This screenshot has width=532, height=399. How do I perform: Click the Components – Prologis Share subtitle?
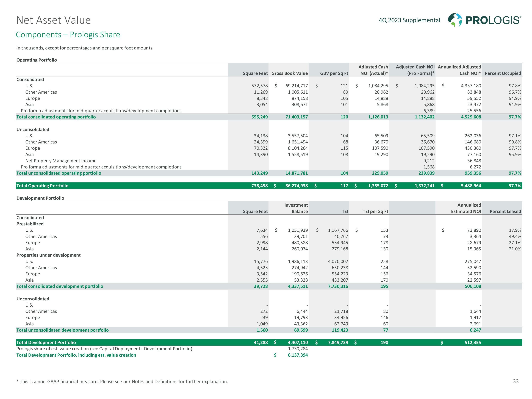point(68,35)
